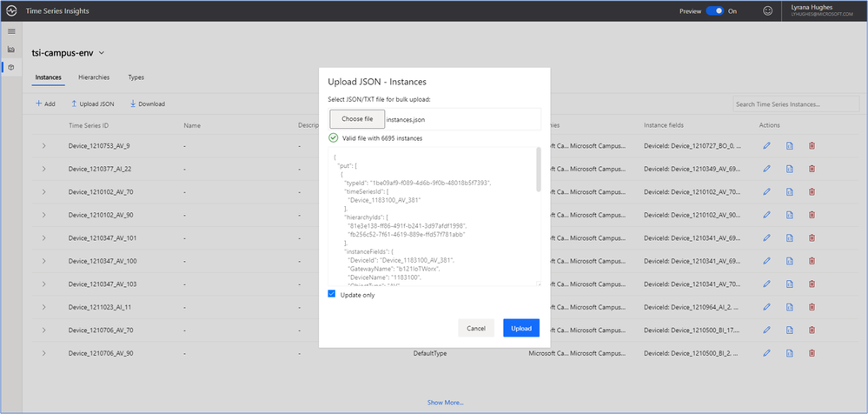The height and width of the screenshot is (414, 868).
Task: Cancel the Upload JSON dialog
Action: [x=476, y=328]
